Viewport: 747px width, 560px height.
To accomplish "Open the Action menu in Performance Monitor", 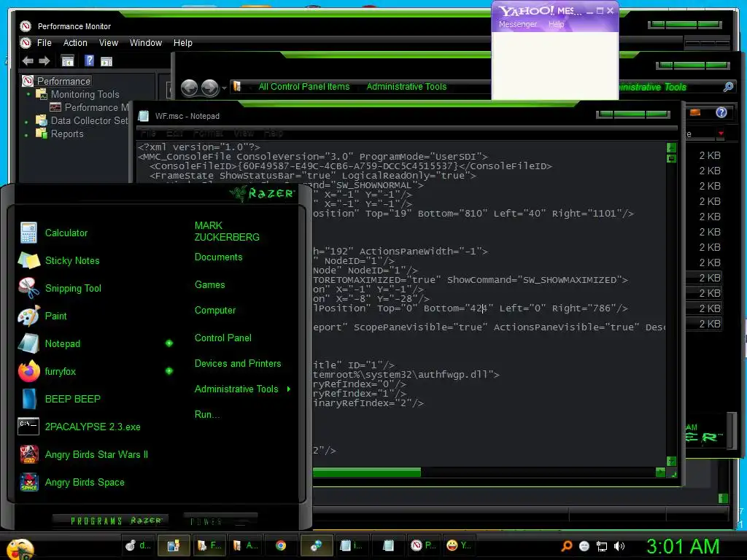I will point(75,43).
